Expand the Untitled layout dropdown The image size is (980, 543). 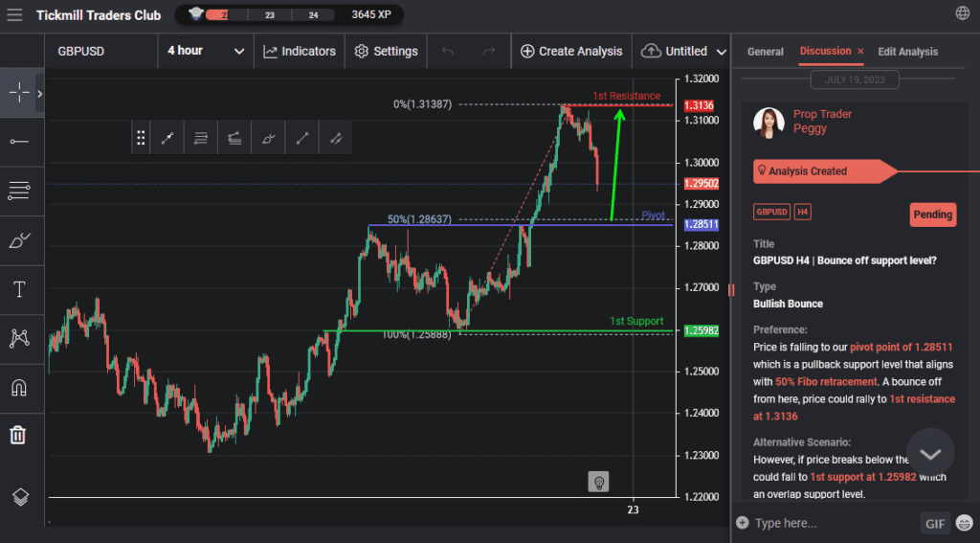coord(722,52)
